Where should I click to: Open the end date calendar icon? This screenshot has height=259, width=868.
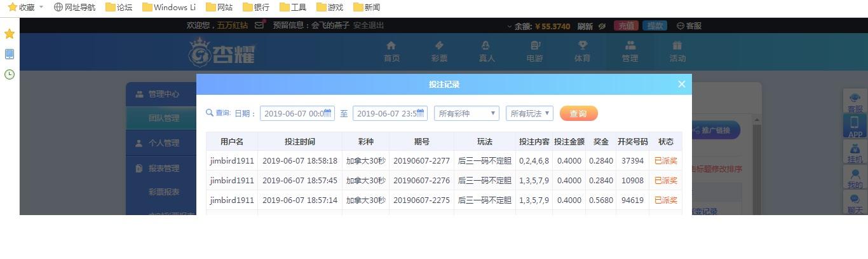[421, 113]
